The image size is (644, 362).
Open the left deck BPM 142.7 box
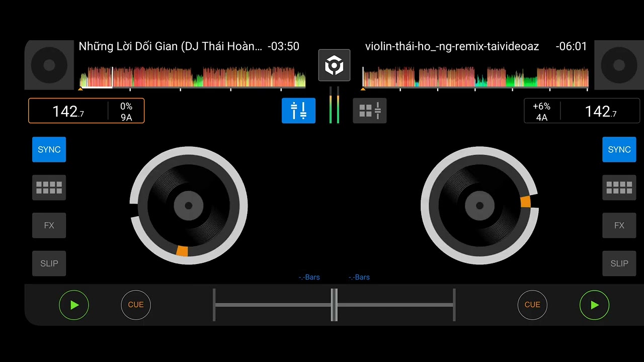click(68, 111)
